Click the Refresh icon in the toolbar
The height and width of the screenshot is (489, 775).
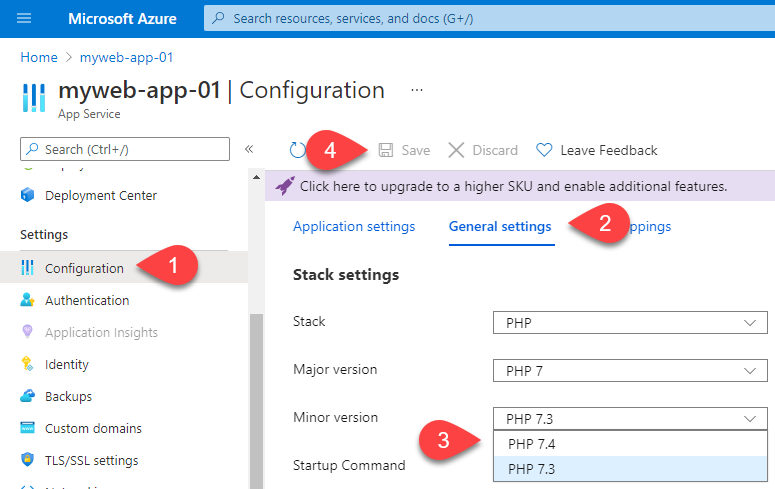click(297, 150)
